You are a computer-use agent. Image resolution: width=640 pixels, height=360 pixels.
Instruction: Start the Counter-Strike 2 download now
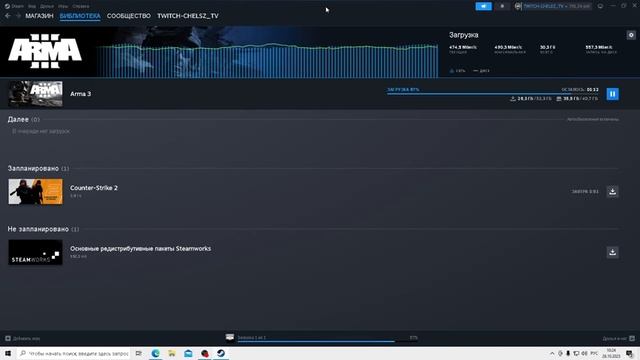[x=612, y=191]
